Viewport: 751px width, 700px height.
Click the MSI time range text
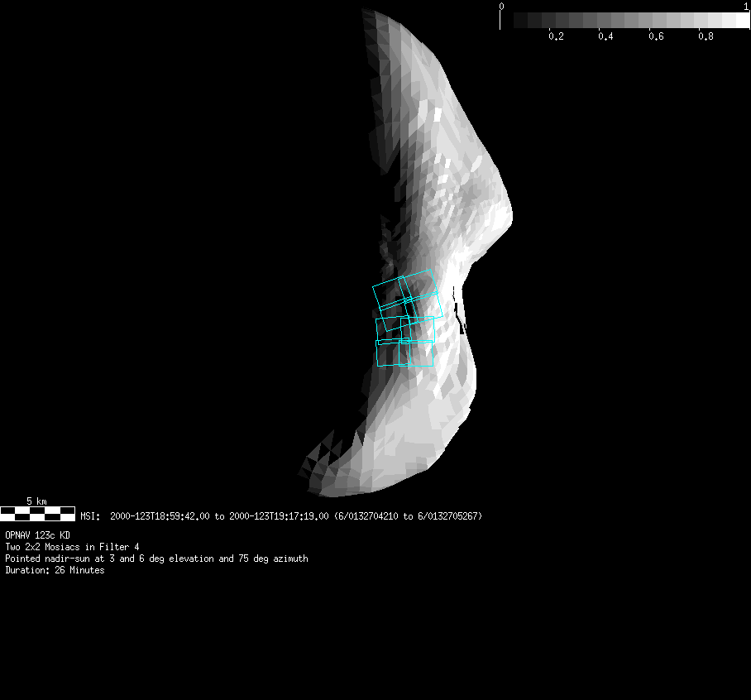[281, 516]
